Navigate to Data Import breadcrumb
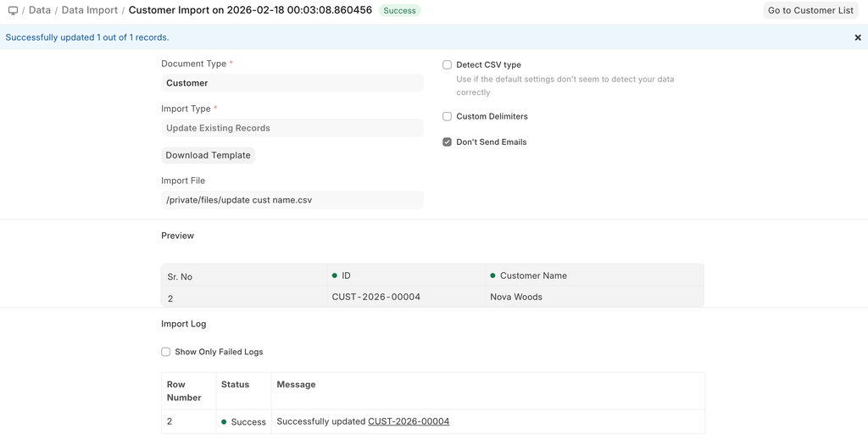868x445 pixels. pos(89,10)
